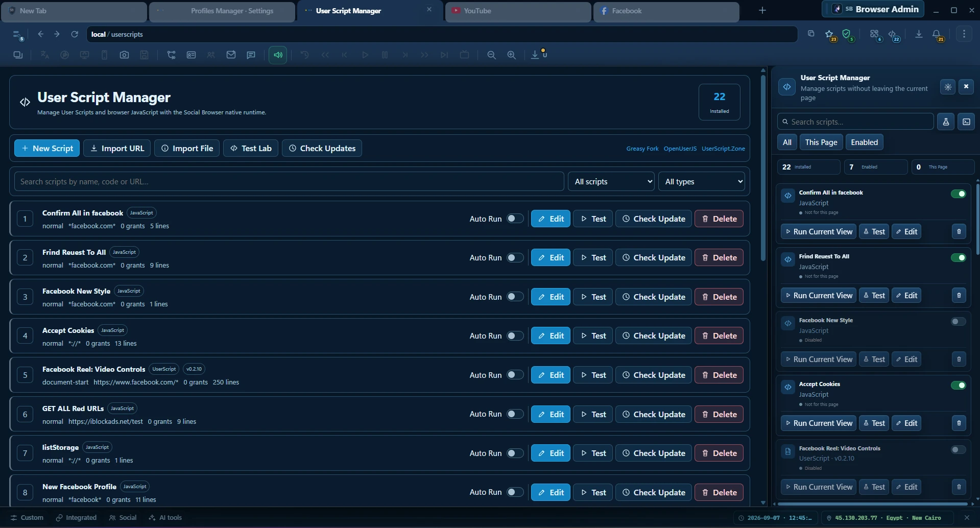Viewport: 980px width, 528px height.
Task: Click the terminal console icon in side panel
Action: coord(966,122)
